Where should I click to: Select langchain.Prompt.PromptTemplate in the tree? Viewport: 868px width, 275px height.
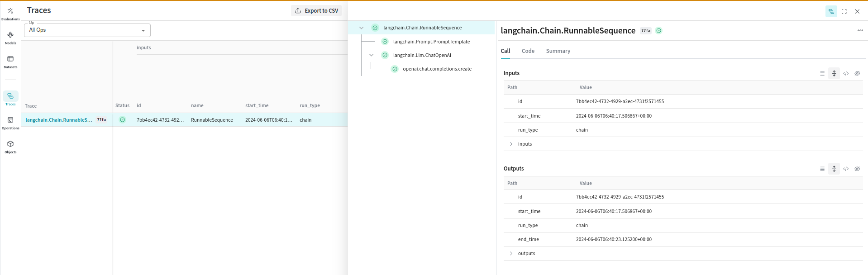431,42
